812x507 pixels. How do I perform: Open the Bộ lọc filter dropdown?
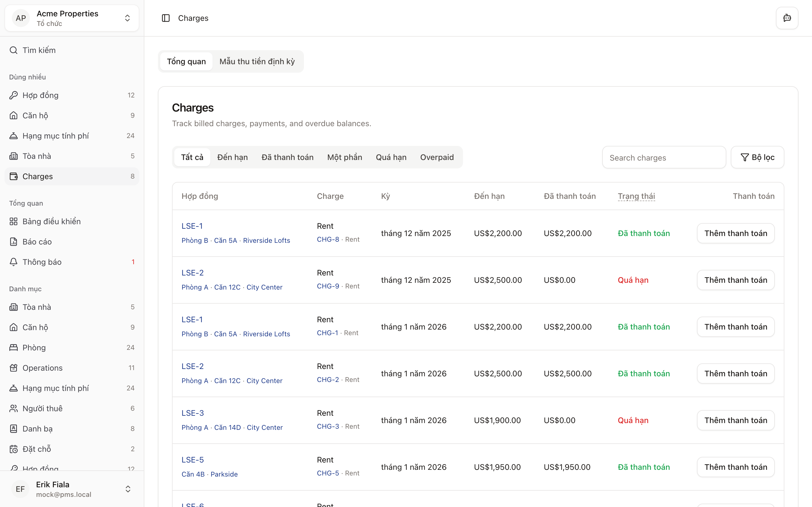click(x=757, y=157)
